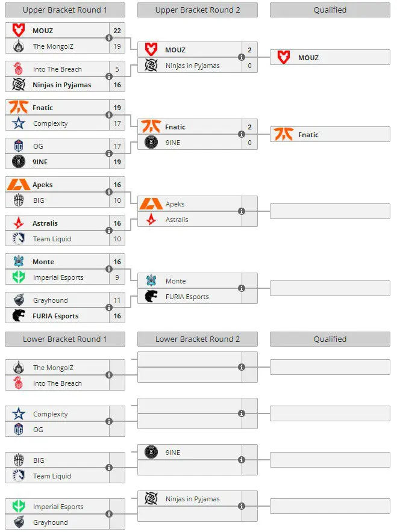
Task: Click FURIA Esports logo in Upper Bracket Round 2
Action: [x=151, y=297]
